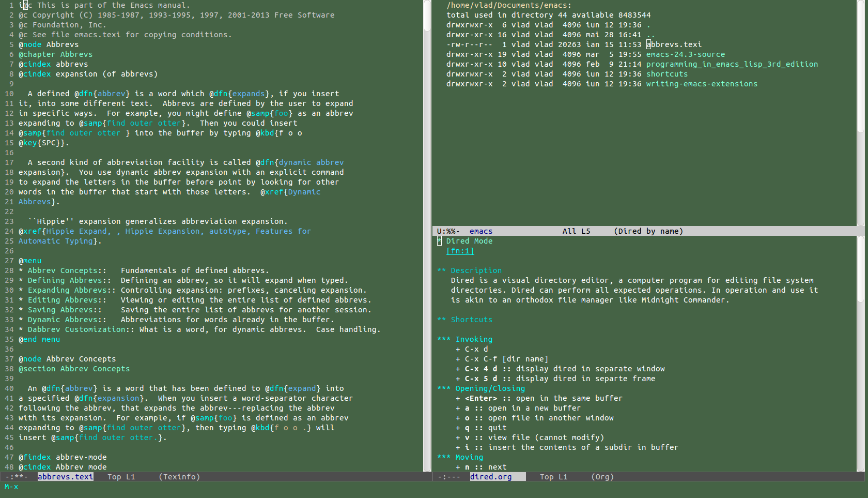This screenshot has height=498, width=868.
Task: Click 'a :: open in a new buffer'
Action: tap(518, 408)
